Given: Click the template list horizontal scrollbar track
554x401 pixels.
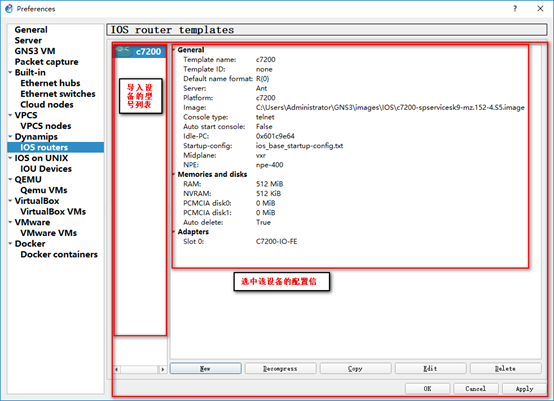Looking at the screenshot, I should point(140,370).
